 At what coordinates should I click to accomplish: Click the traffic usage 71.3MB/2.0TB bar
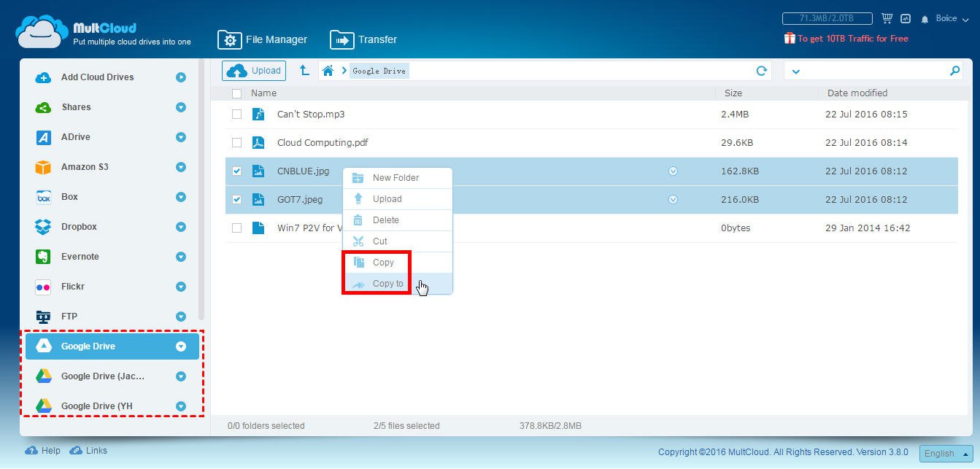tap(827, 18)
